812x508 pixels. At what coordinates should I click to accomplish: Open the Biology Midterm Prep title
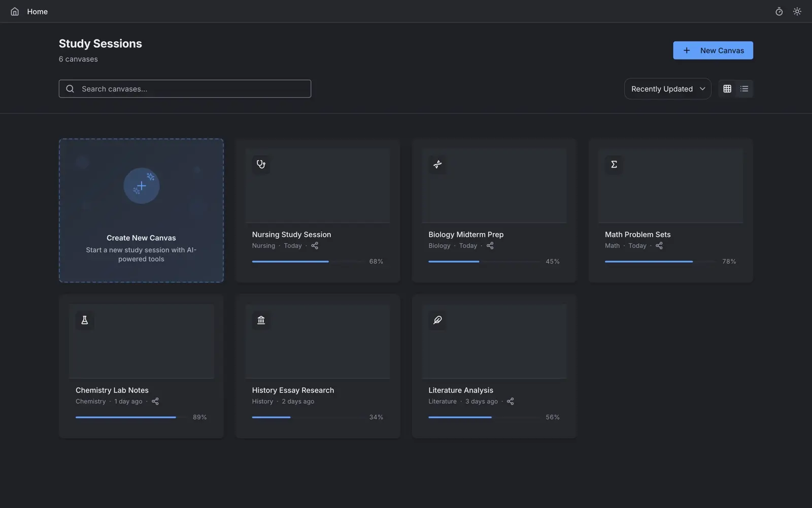click(466, 235)
